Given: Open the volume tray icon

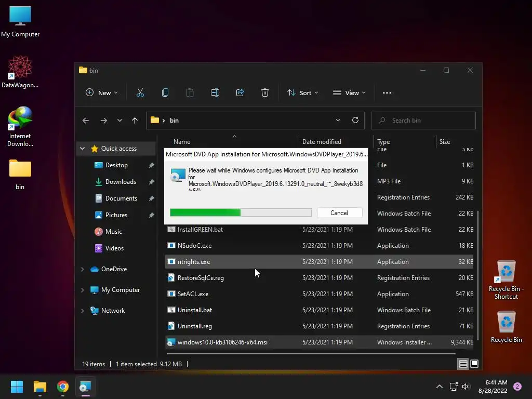Looking at the screenshot, I should pyautogui.click(x=465, y=387).
